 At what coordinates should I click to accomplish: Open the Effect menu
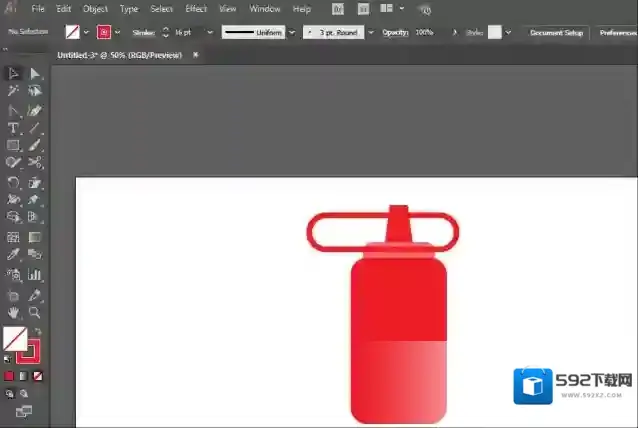[196, 9]
